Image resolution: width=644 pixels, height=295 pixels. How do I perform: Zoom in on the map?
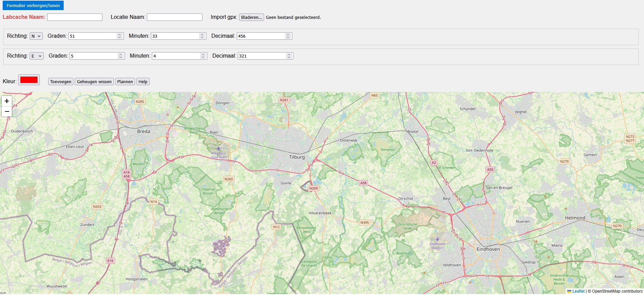click(7, 101)
